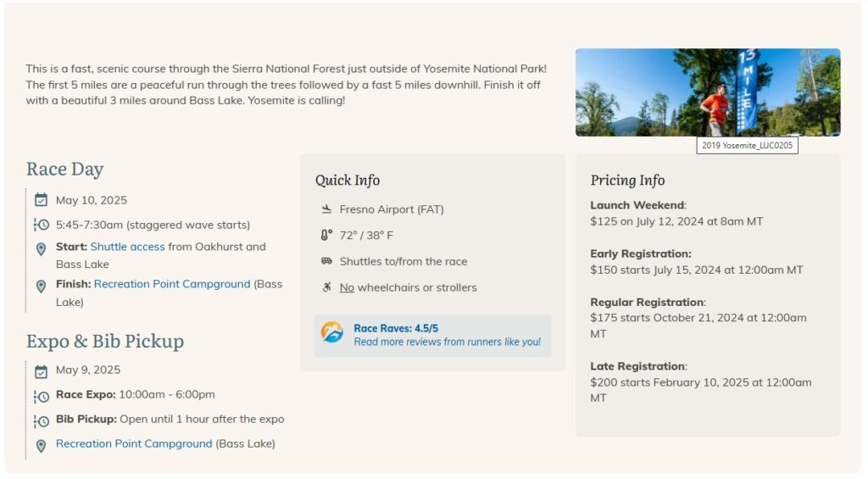868x479 pixels.
Task: Click the thermometer icon beside 72° / 38° F
Action: coord(326,235)
